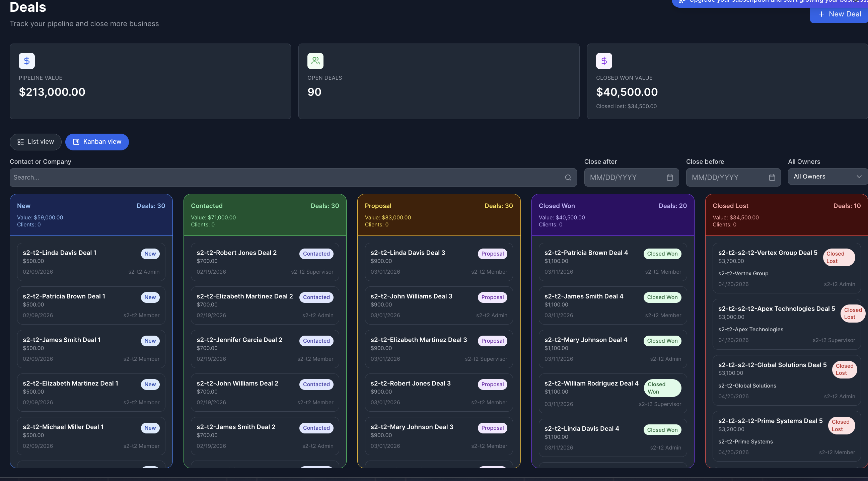Open the Close after calendar icon
The image size is (868, 481).
(x=669, y=178)
